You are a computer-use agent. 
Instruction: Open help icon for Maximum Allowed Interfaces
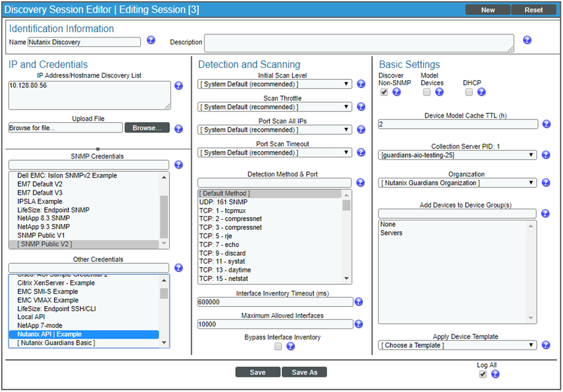[x=359, y=324]
